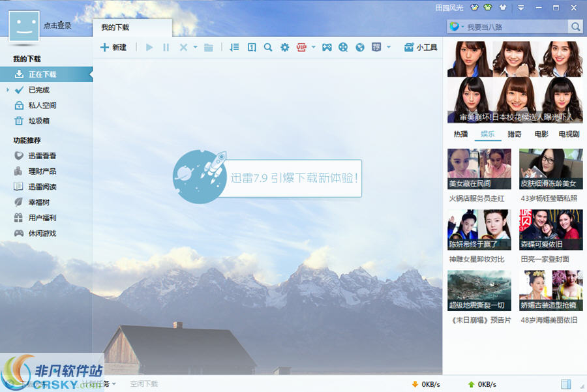Click the red VIP icon
The image size is (587, 392).
[x=301, y=47]
